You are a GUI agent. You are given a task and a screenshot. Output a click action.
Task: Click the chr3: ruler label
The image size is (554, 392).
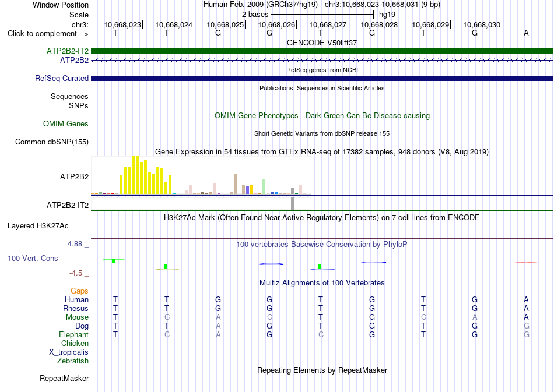(x=80, y=24)
